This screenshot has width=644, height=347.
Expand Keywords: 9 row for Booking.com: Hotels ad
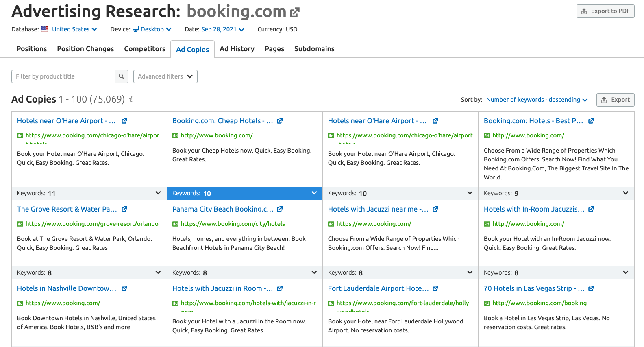click(x=556, y=193)
